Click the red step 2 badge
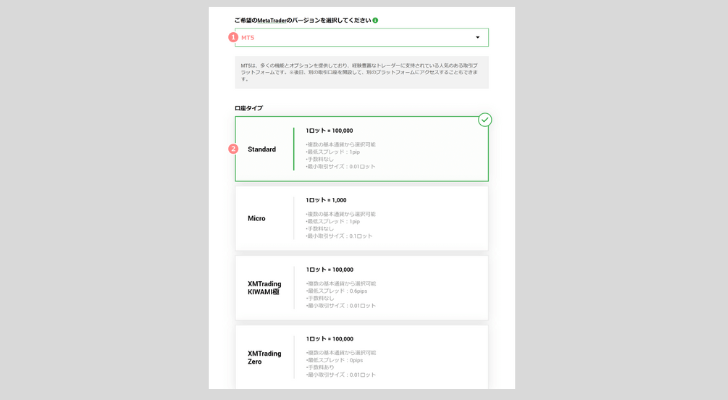Screen dimensions: 728x400 (x=233, y=149)
